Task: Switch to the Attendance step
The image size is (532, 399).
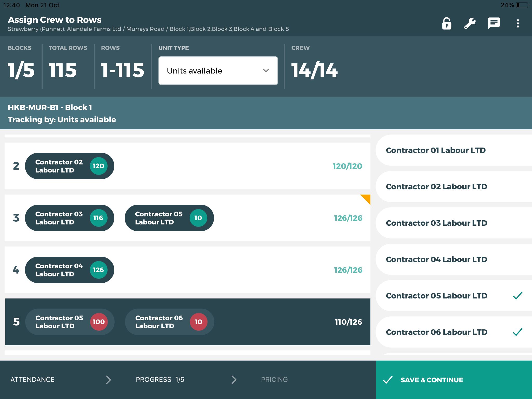Action: [32, 380]
